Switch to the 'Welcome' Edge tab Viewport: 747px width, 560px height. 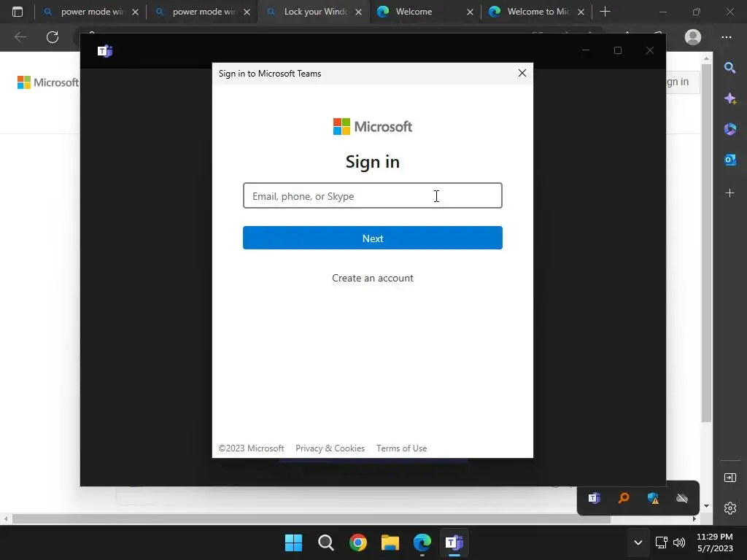point(425,12)
